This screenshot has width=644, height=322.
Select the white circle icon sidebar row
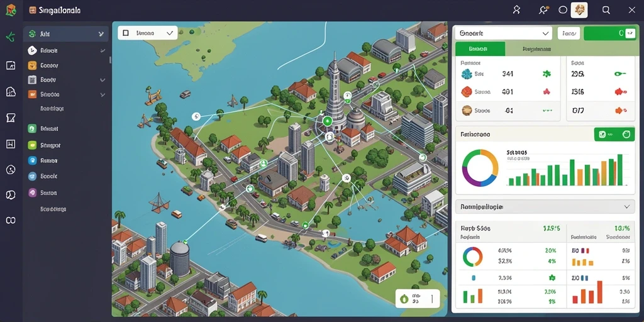(67, 50)
